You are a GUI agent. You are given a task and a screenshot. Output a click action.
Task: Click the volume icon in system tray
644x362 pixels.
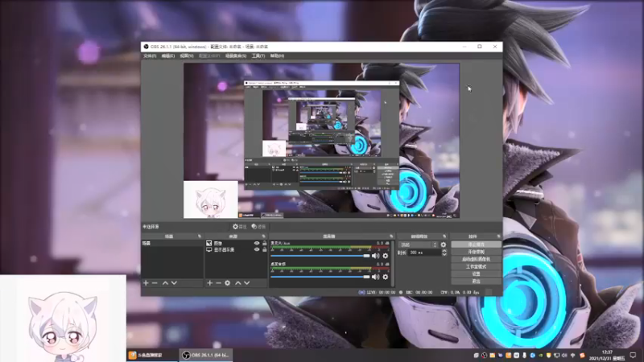pos(564,356)
